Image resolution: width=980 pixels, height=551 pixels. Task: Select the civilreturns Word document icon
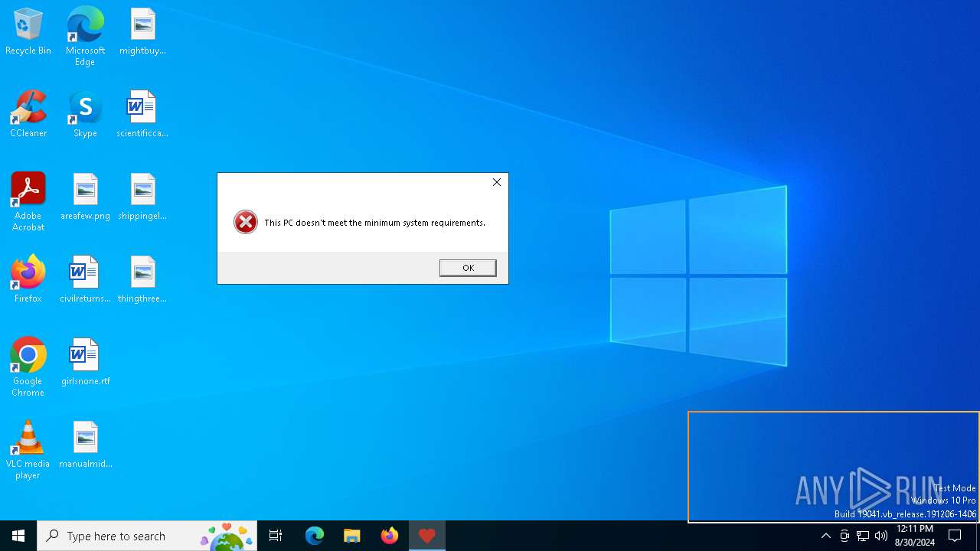pos(85,279)
